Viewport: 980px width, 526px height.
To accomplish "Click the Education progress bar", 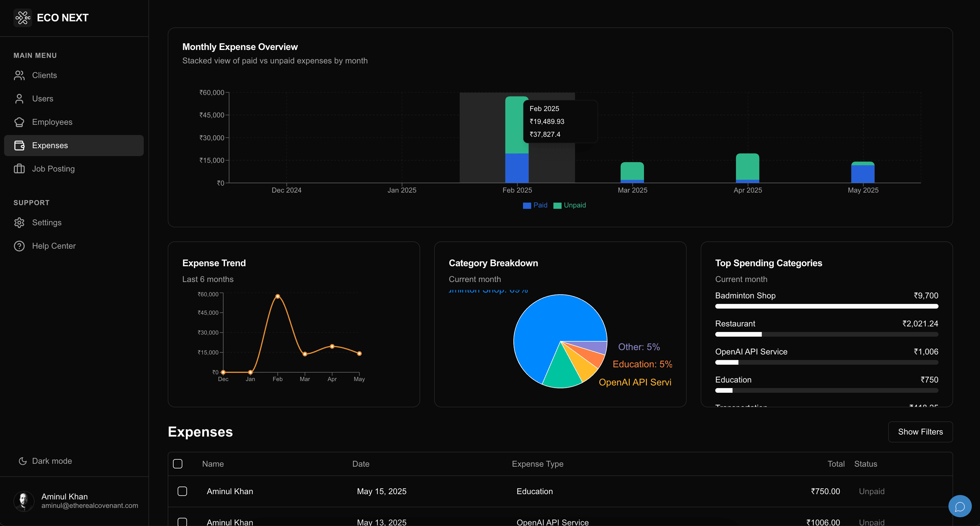I will pyautogui.click(x=826, y=390).
